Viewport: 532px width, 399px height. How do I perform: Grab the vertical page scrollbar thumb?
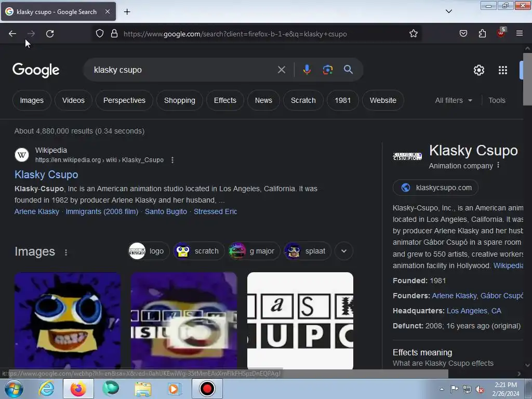527,79
